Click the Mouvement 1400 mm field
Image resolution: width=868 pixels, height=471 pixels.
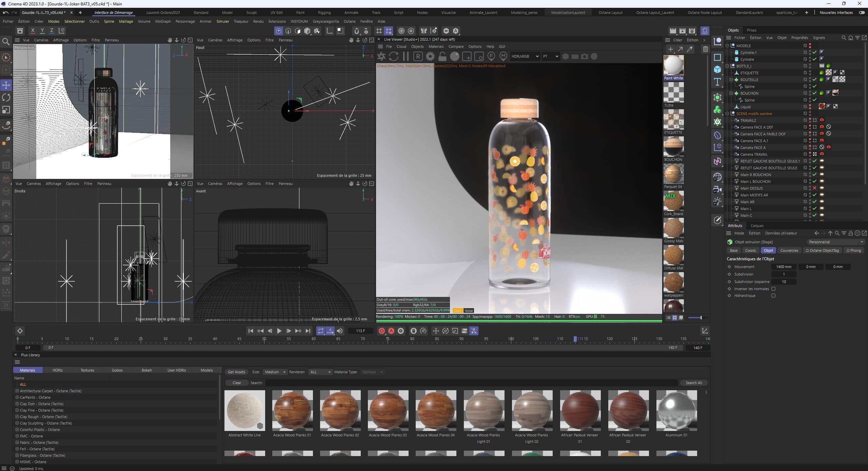(784, 267)
